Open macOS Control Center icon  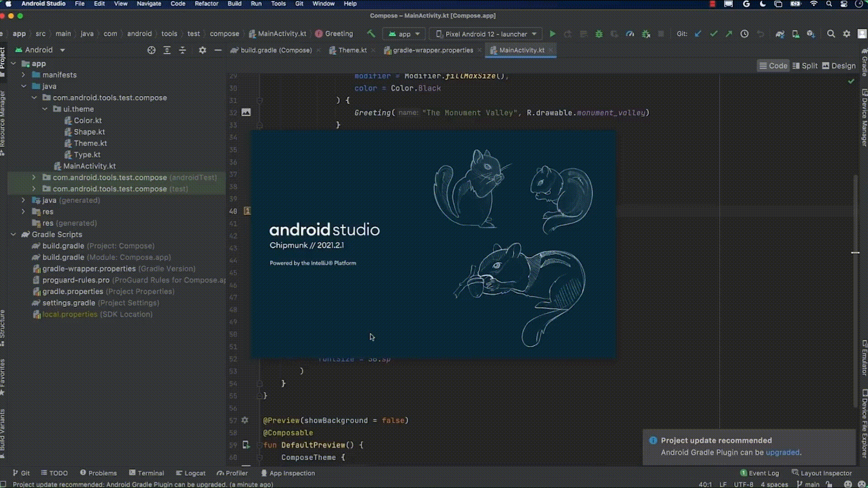(844, 4)
